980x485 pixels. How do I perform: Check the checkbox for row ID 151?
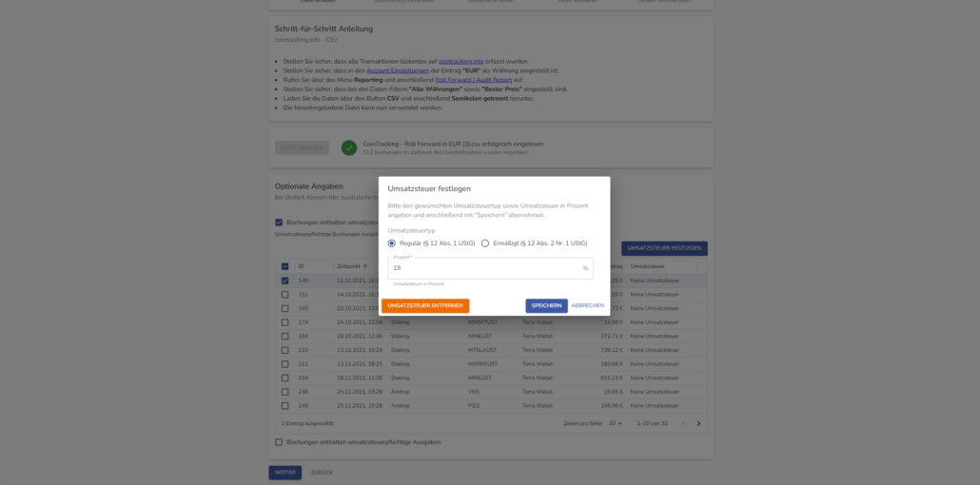(x=285, y=295)
